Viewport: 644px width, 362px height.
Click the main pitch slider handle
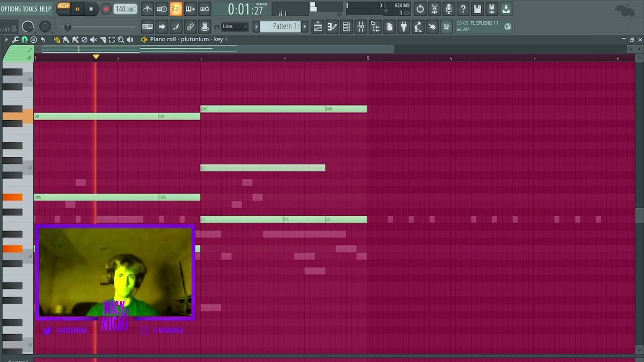click(x=67, y=27)
